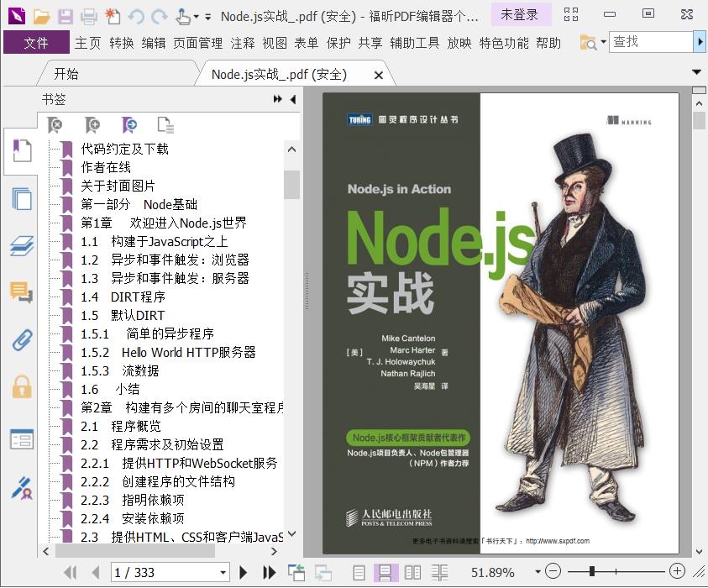This screenshot has height=588, width=708.
Task: Open bookmark 2.2.4 安装依赖项
Action: pos(133,518)
